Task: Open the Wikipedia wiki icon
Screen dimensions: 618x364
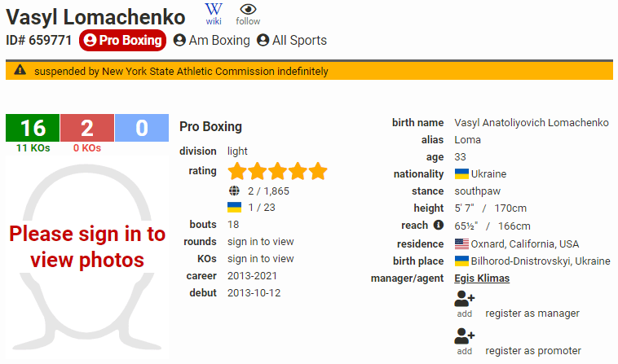Action: [x=214, y=14]
